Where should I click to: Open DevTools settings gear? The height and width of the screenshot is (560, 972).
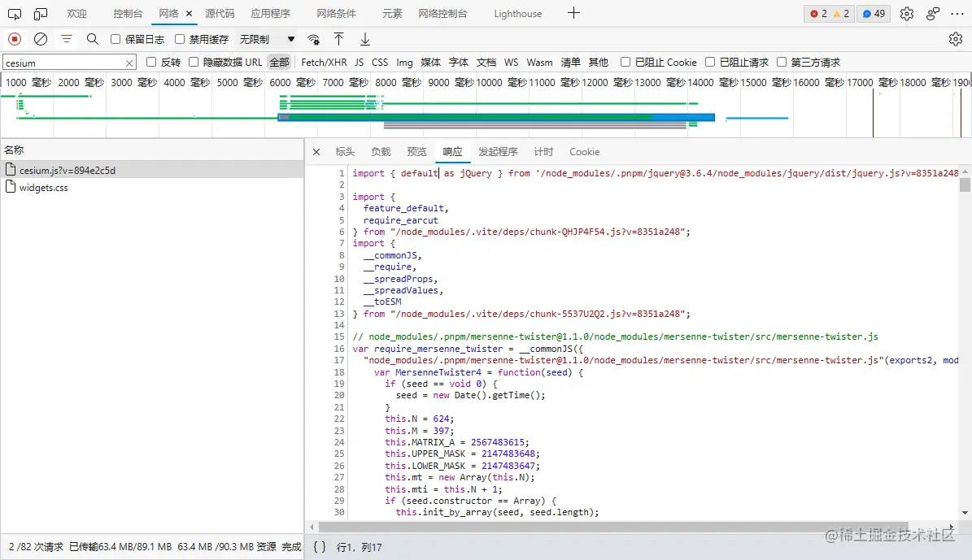point(906,14)
